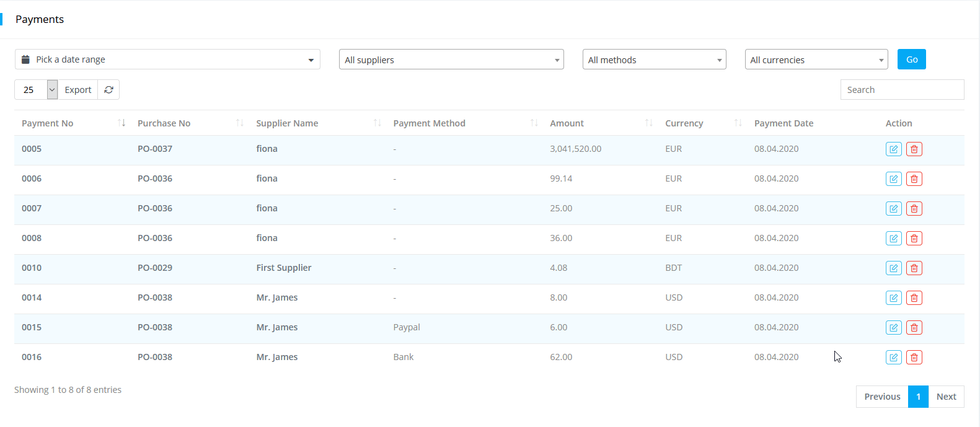
Task: Delete payment 0014 using the red trash icon
Action: coord(914,298)
